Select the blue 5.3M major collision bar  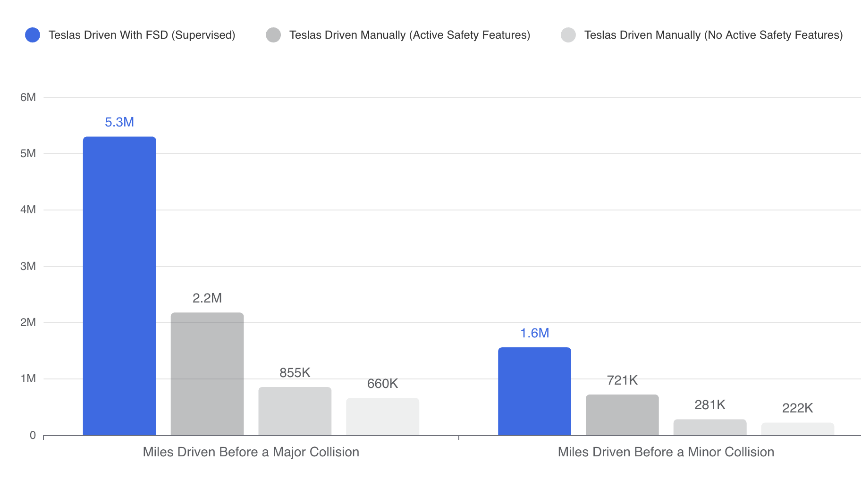(x=119, y=286)
